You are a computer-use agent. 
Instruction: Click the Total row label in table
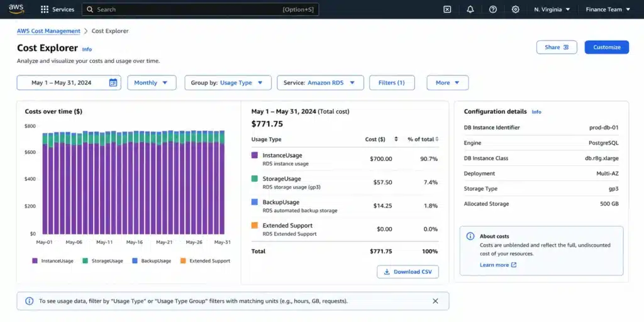258,251
